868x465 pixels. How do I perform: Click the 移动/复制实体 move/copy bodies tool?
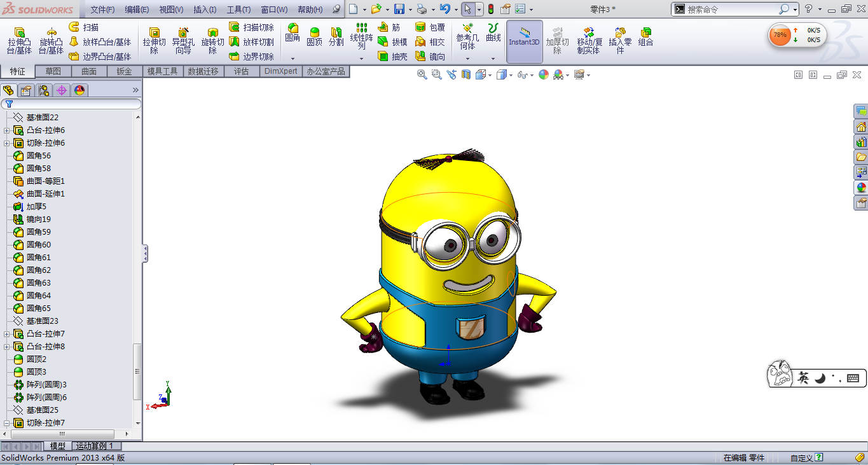(x=588, y=41)
